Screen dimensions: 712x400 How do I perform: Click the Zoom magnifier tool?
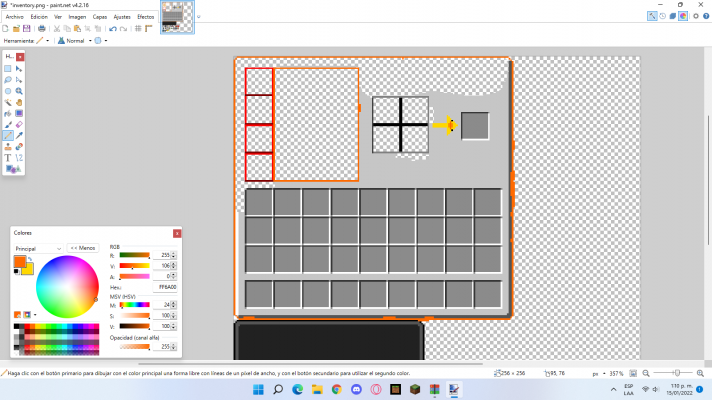19,90
